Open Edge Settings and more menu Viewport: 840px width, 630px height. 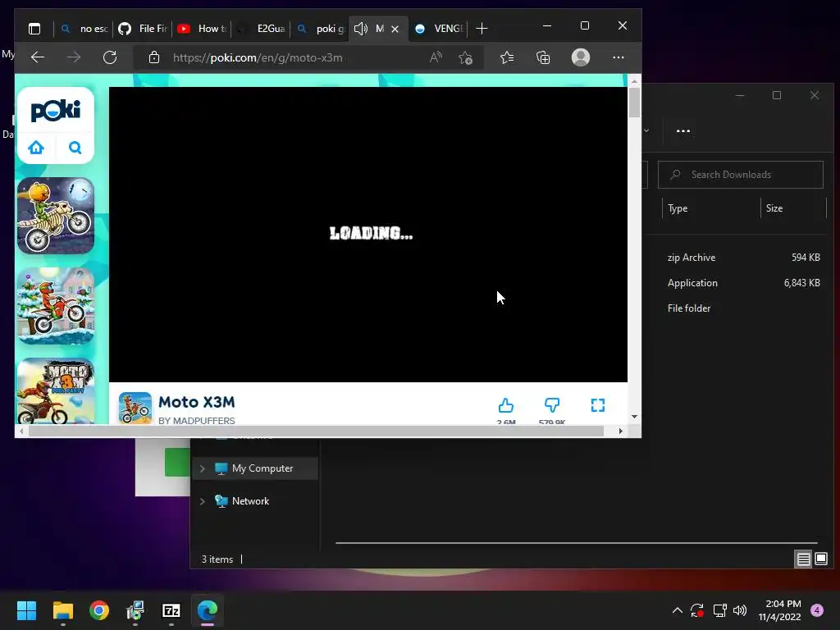(619, 57)
